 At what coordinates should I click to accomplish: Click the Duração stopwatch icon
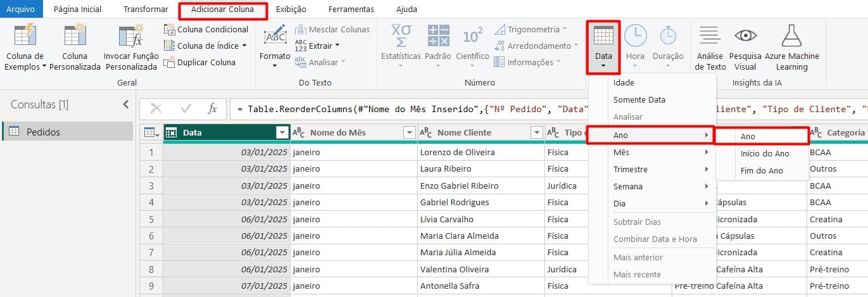[x=668, y=35]
